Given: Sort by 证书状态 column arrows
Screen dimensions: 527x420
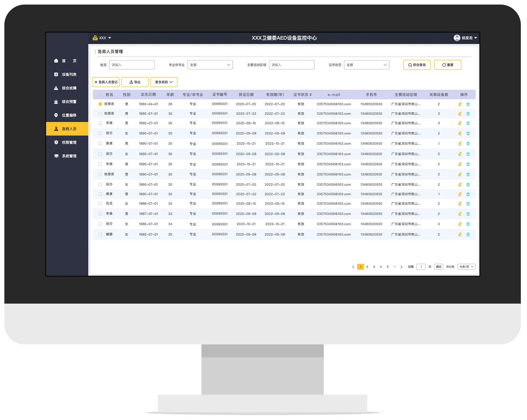Looking at the screenshot, I should [311, 95].
